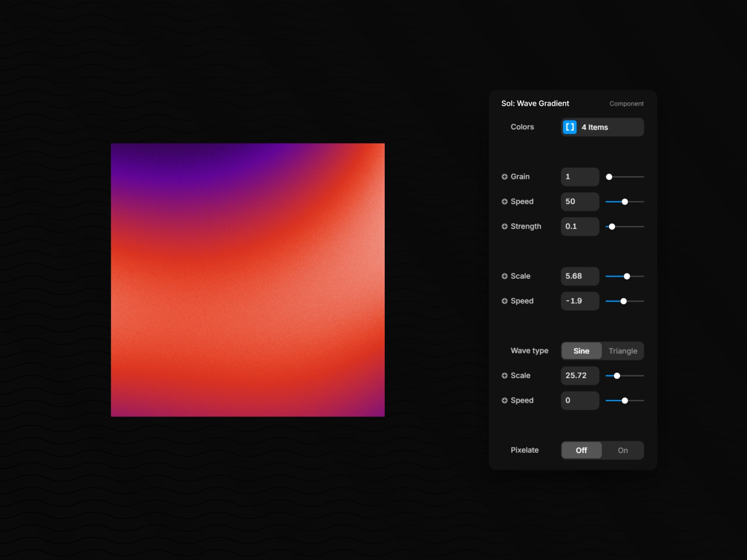Screen dimensions: 747x560
Task: Click the Speed input field showing 50
Action: 579,202
